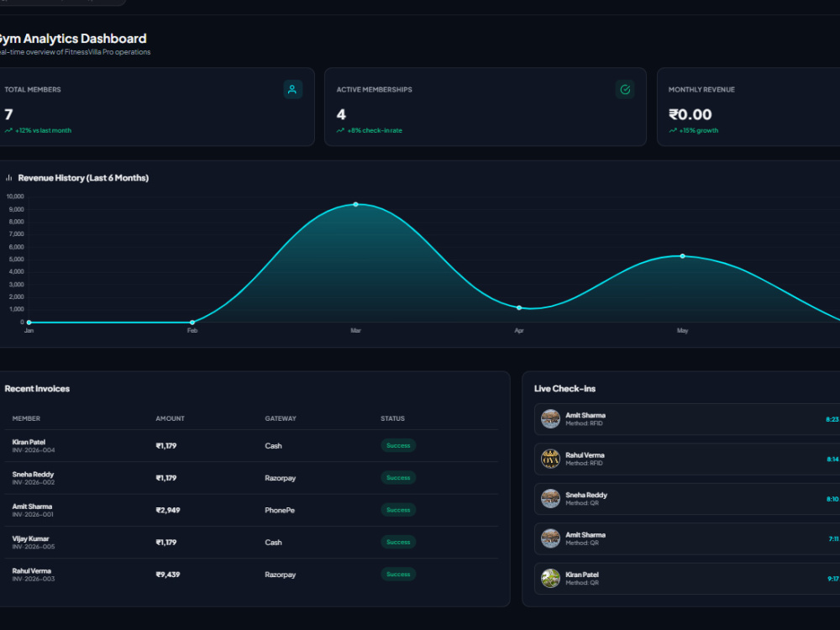This screenshot has width=840, height=630.
Task: Open Kiran Patel's check-in avatar
Action: 550,579
